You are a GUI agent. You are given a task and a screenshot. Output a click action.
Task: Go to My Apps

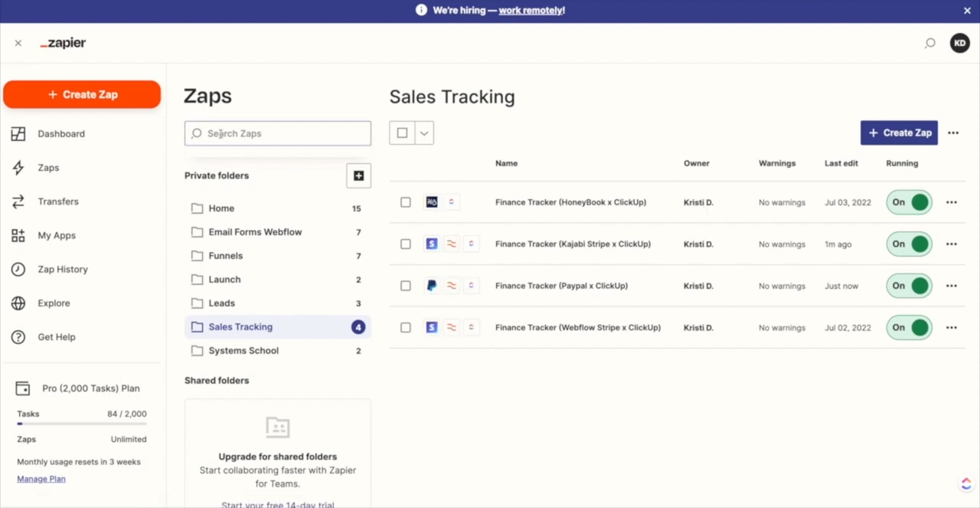[56, 235]
